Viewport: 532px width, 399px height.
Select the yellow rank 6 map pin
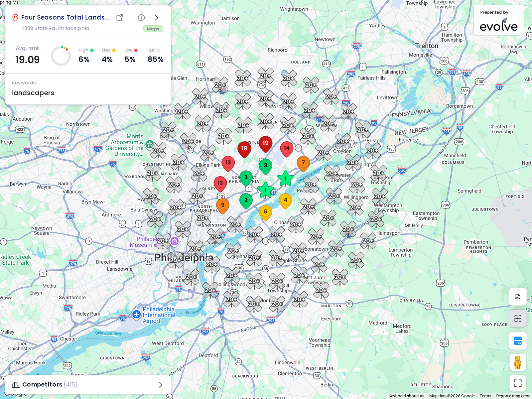click(x=265, y=212)
